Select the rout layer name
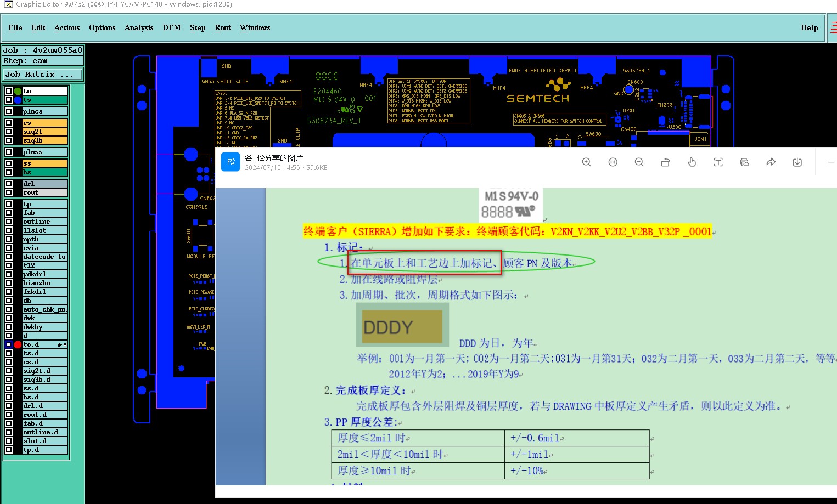The height and width of the screenshot is (504, 837). click(44, 192)
